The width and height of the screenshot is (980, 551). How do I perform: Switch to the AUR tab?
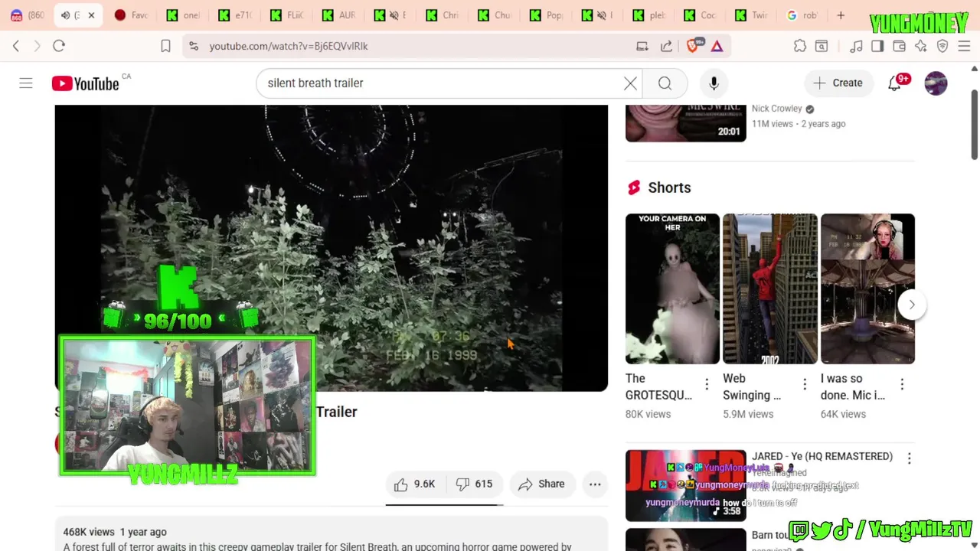point(340,15)
